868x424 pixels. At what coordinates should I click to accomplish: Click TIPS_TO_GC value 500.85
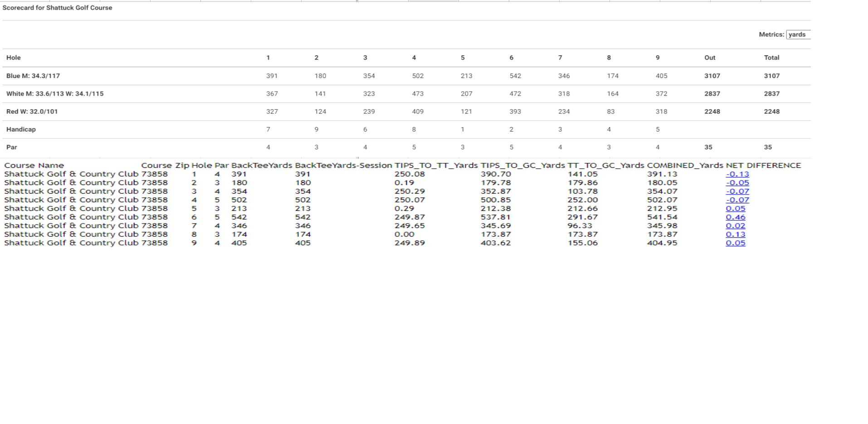pos(496,200)
